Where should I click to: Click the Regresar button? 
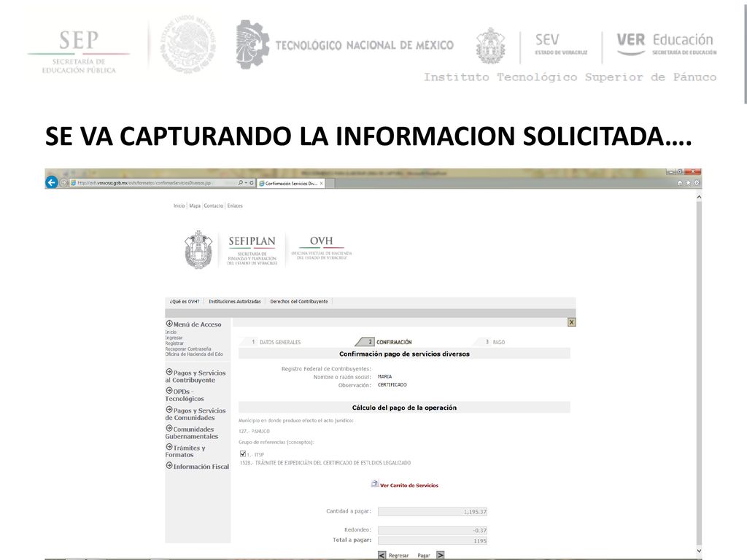(398, 555)
